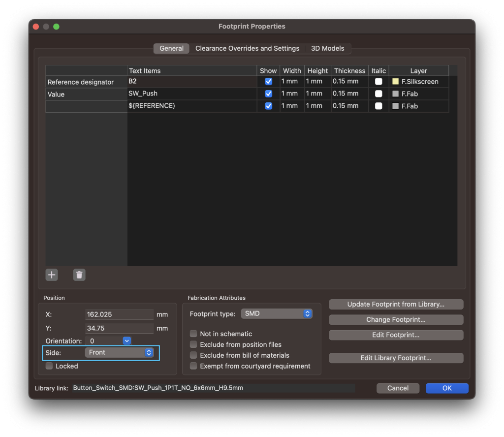Click the Show column header

click(268, 71)
